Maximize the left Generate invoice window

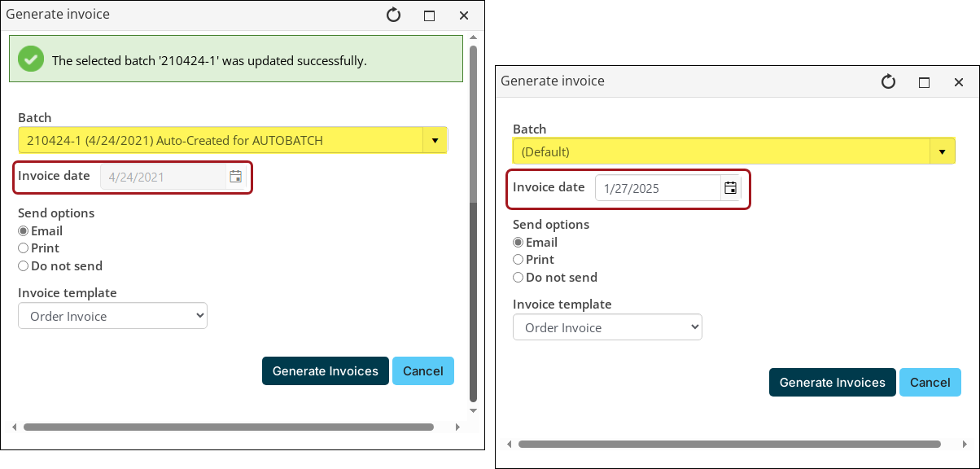point(430,15)
